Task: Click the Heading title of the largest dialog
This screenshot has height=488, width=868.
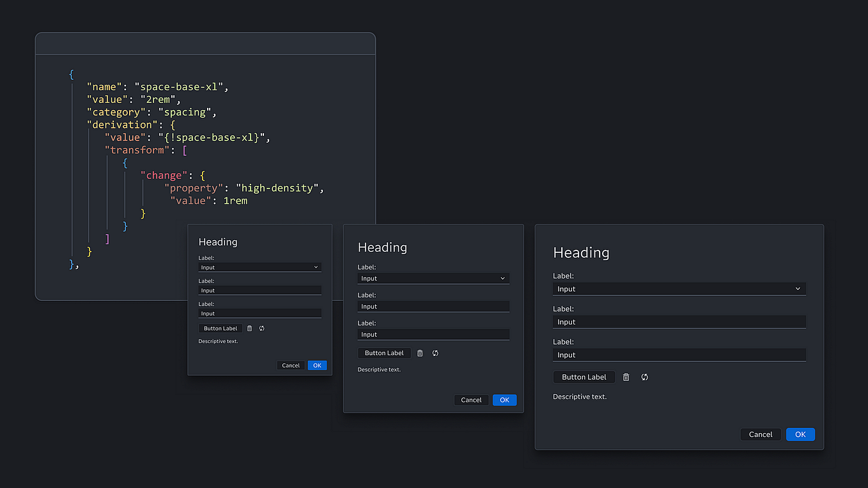Action: click(581, 252)
